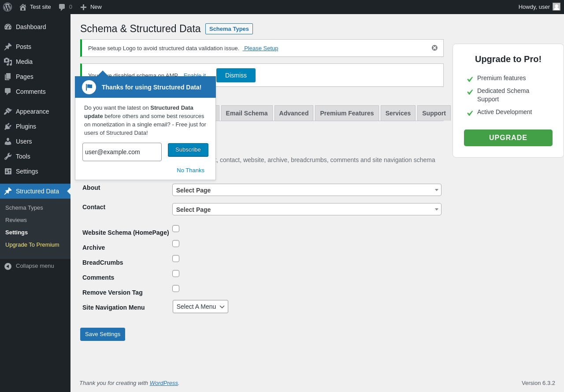564x392 pixels.
Task: Toggle the BreadCrumbs checkbox
Action: [x=176, y=259]
